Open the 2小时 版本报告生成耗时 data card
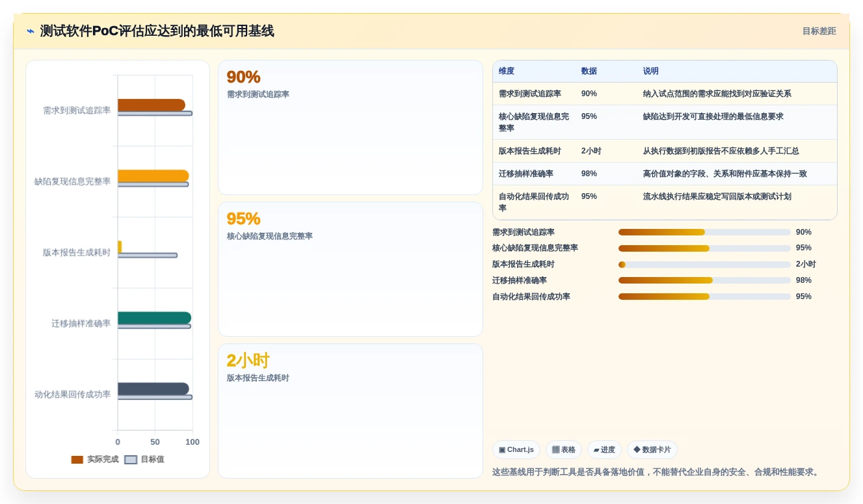Image resolution: width=863 pixels, height=504 pixels. [x=351, y=411]
